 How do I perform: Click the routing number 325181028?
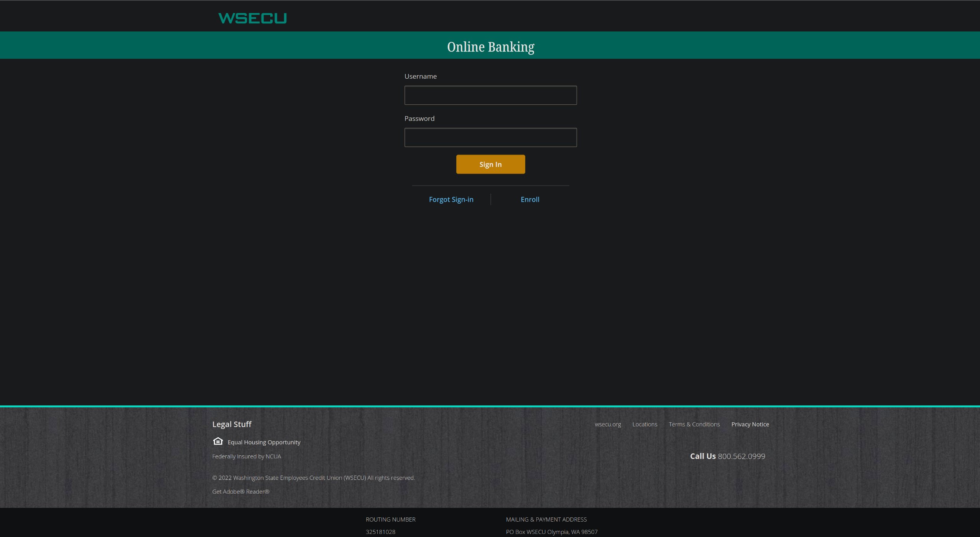pyautogui.click(x=380, y=532)
